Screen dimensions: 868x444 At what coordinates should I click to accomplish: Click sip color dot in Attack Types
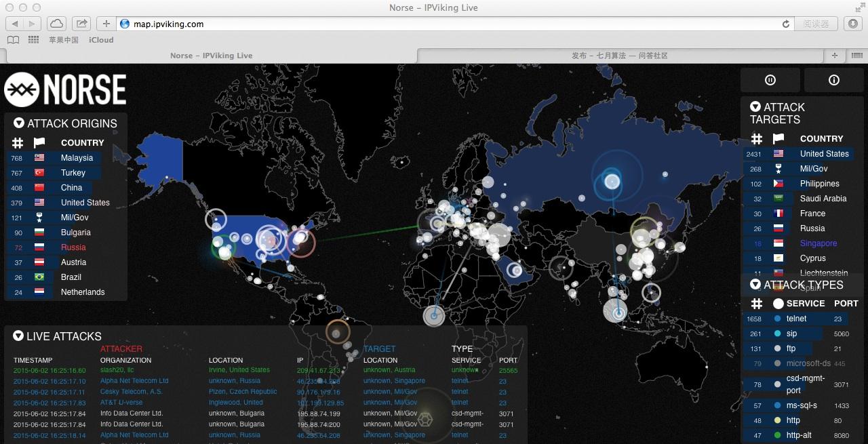tap(777, 334)
